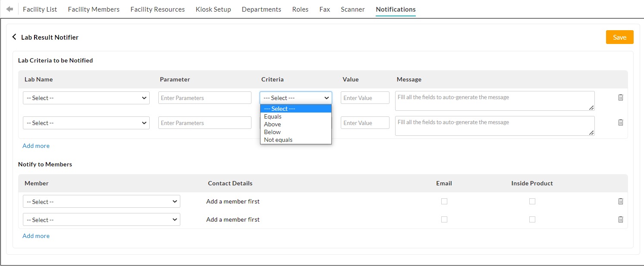This screenshot has height=266, width=644.
Task: Click the Save button
Action: pos(619,37)
